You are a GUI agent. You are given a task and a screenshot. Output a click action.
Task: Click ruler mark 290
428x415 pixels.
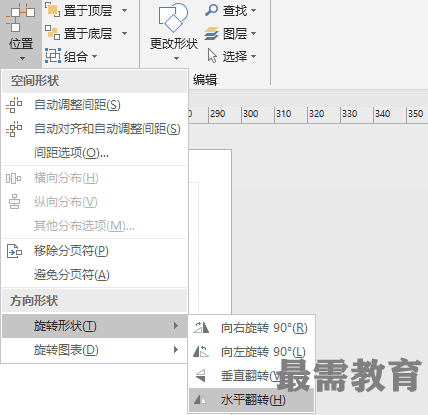click(218, 114)
